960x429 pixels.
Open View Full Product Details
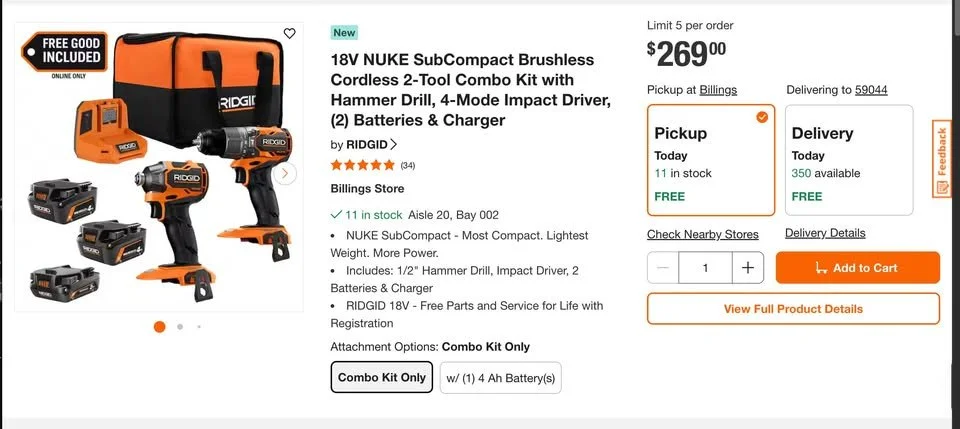click(x=793, y=308)
